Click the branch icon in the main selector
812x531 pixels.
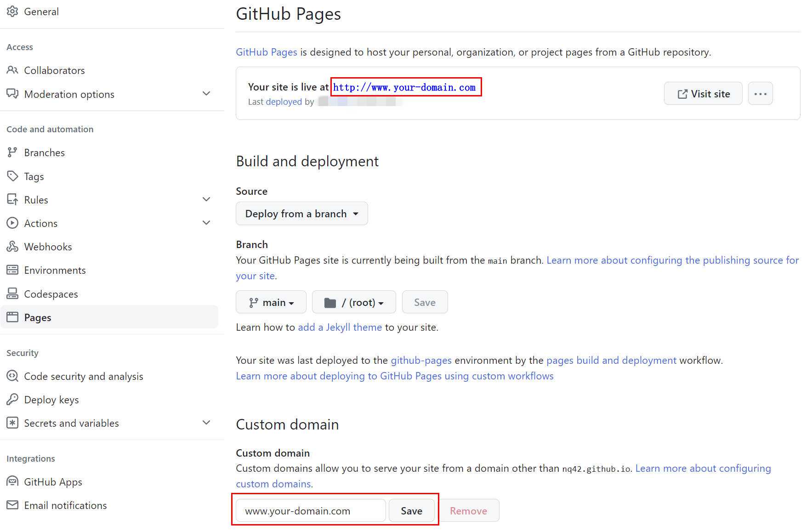click(253, 302)
